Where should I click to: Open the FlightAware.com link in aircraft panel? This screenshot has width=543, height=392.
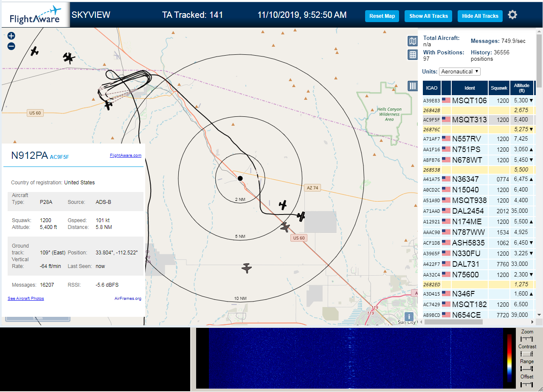point(126,155)
